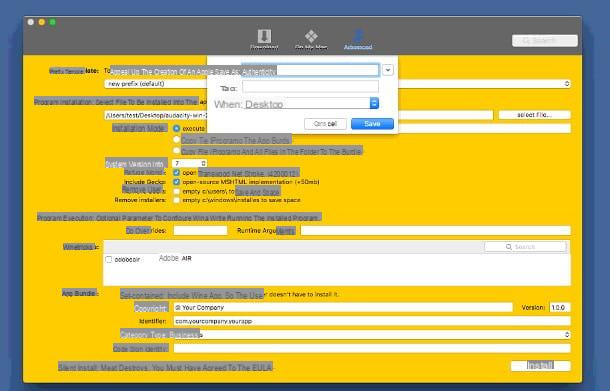610x391 pixels.
Task: Open the Category Type dropdown
Action: click(372, 335)
